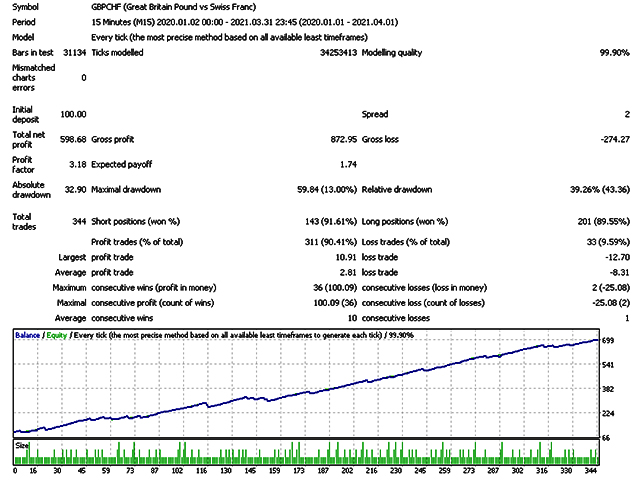Click the Maximum consecutive losses value 2 (-25.08)
Viewport: 640px width, 480px height.
[x=611, y=288]
